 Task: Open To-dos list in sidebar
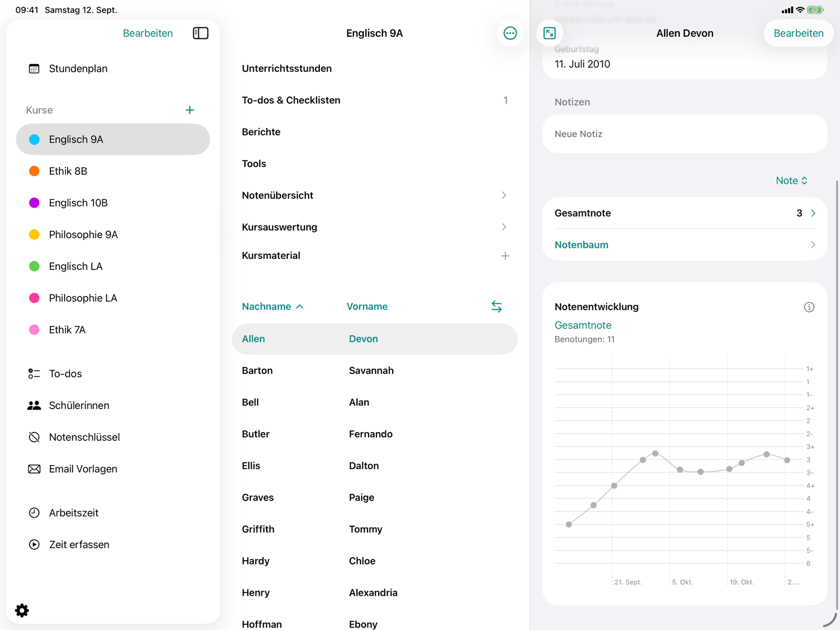[x=113, y=374]
